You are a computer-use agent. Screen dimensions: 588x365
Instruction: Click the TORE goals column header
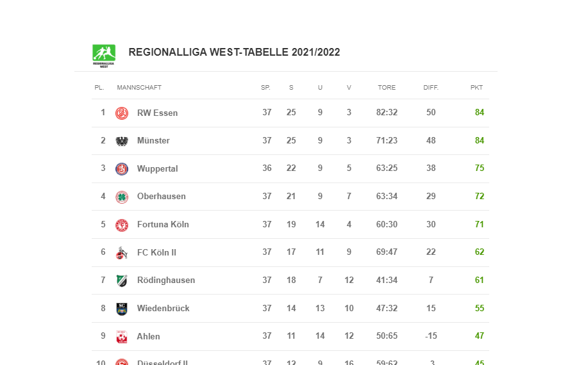(387, 88)
